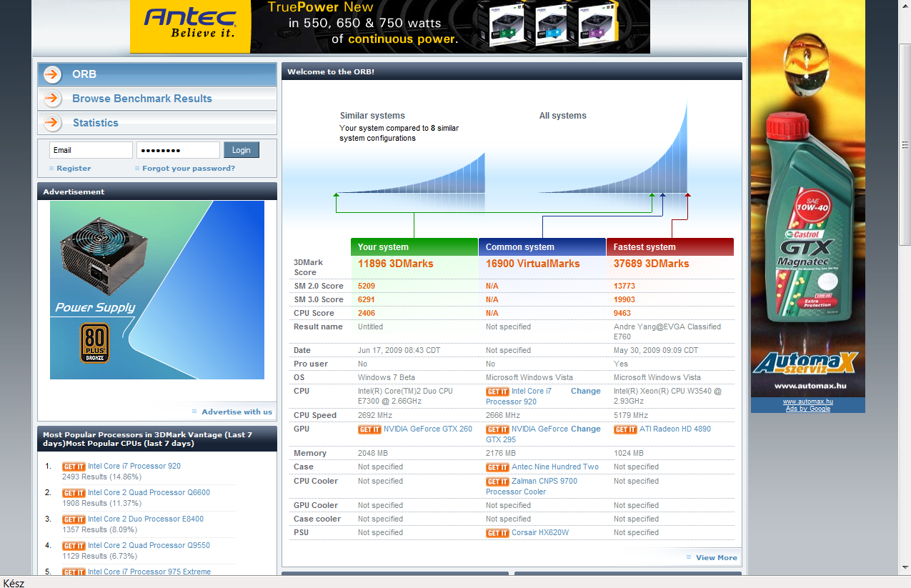This screenshot has width=911, height=588.
Task: Click the View More link
Action: [x=717, y=557]
